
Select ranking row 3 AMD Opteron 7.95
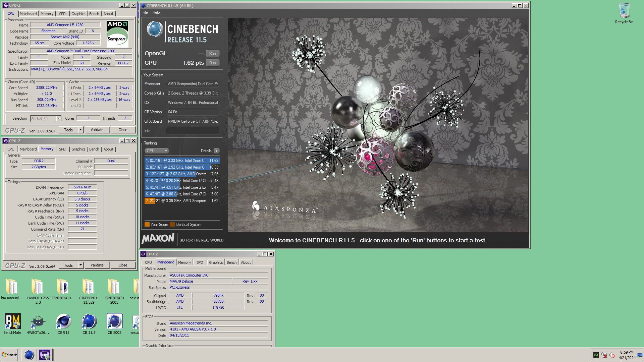pyautogui.click(x=182, y=174)
